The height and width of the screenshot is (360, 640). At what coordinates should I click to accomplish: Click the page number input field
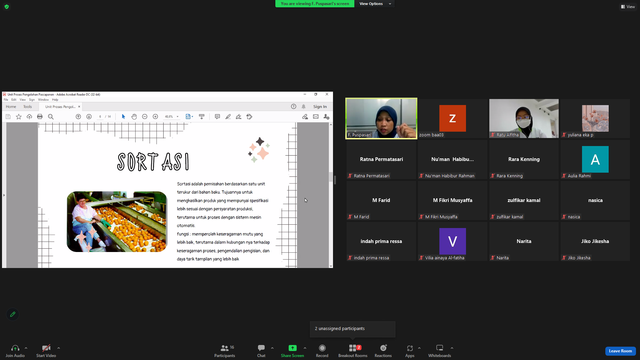click(100, 117)
